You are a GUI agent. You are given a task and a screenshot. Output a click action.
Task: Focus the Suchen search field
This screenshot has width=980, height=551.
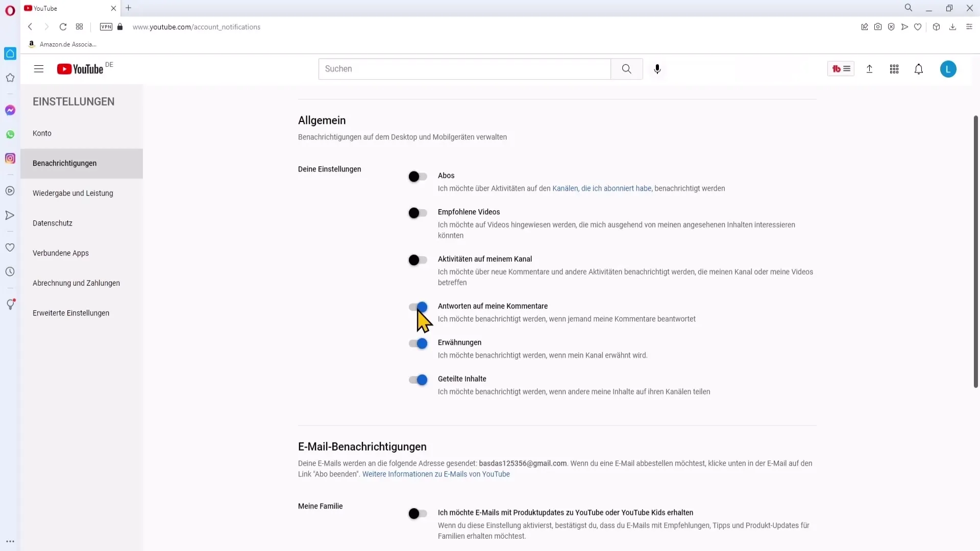[x=464, y=69]
